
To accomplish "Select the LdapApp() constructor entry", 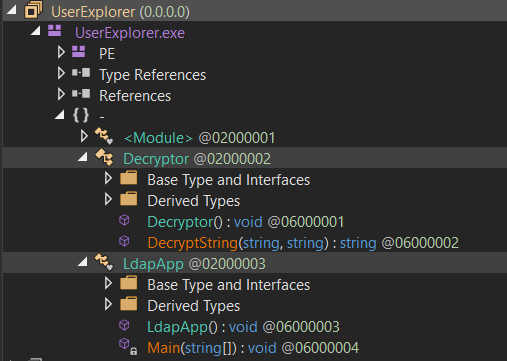I will pyautogui.click(x=243, y=327).
